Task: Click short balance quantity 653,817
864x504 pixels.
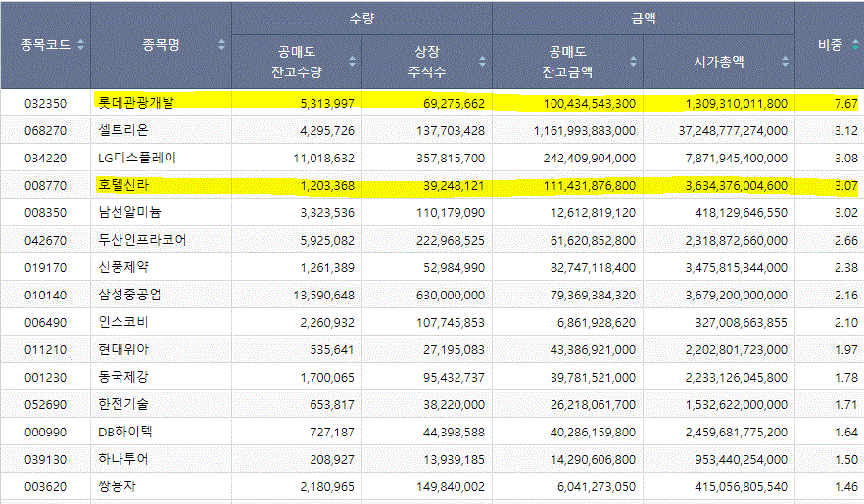Action: (332, 405)
